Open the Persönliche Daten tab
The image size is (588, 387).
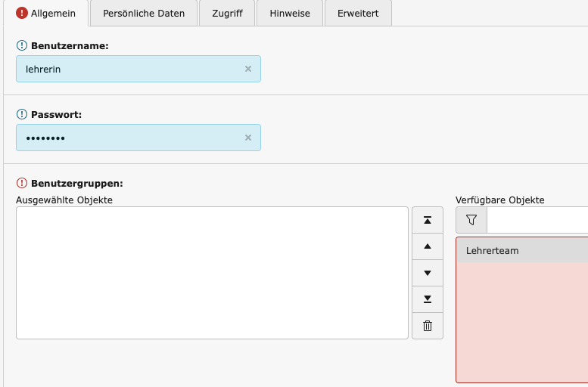(144, 13)
